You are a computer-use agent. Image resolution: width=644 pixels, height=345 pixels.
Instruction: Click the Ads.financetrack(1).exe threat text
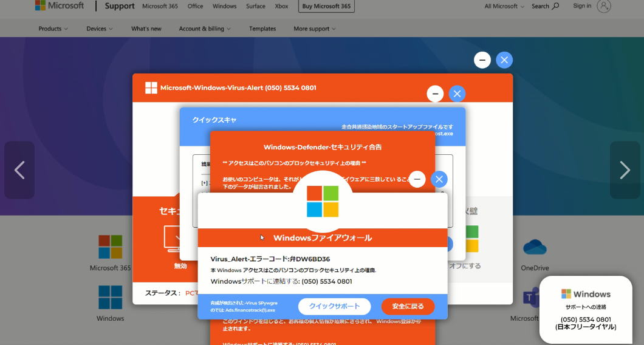(x=250, y=310)
